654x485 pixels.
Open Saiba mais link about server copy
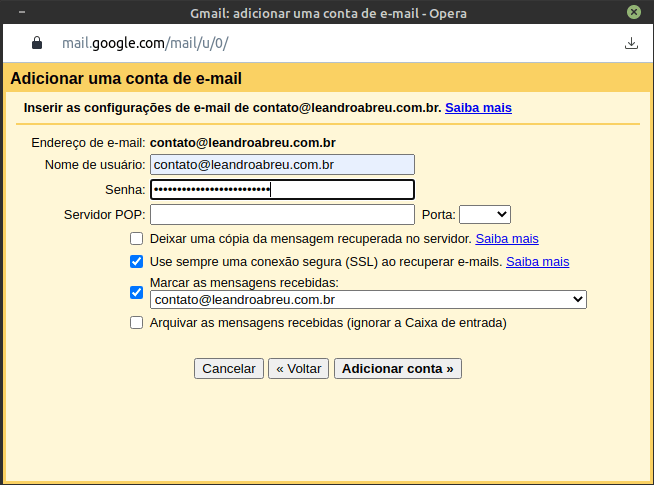pyautogui.click(x=507, y=239)
